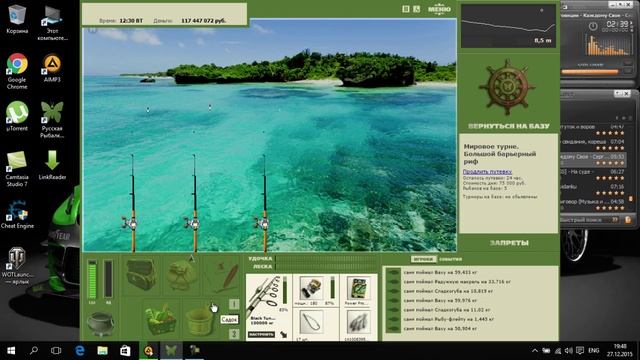Image resolution: width=640 pixels, height=360 pixels.
Task: Open the WOTLauncher desktop shortcut
Action: pos(17,265)
